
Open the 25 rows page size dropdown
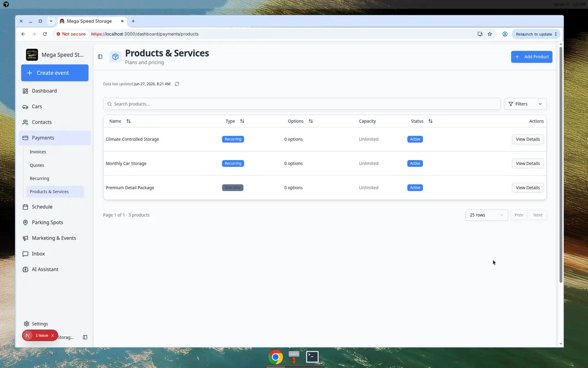click(x=486, y=215)
